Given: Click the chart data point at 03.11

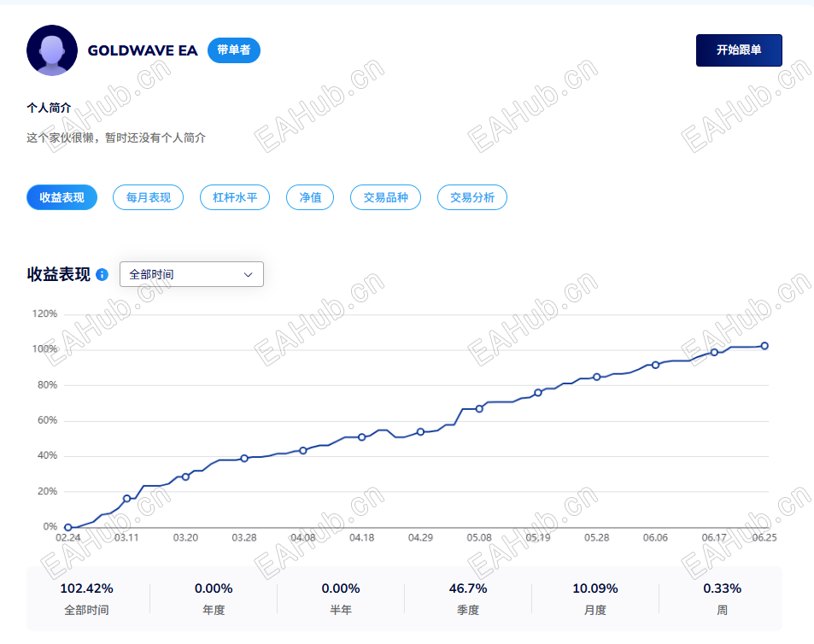Looking at the screenshot, I should [126, 498].
